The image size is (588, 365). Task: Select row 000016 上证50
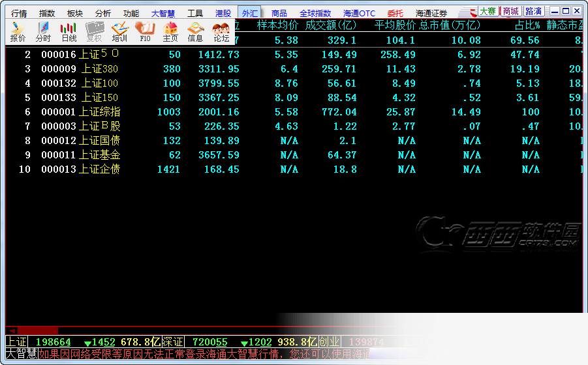point(294,55)
